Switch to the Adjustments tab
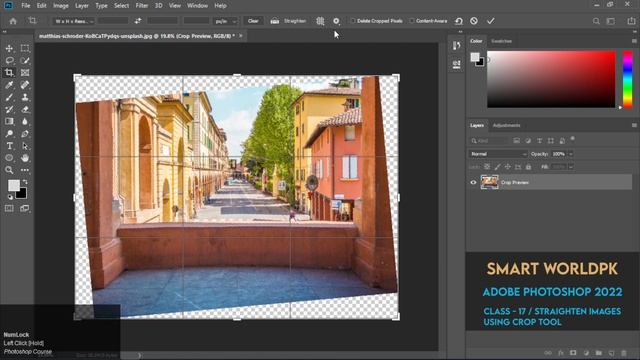The width and height of the screenshot is (640, 360). pyautogui.click(x=507, y=125)
